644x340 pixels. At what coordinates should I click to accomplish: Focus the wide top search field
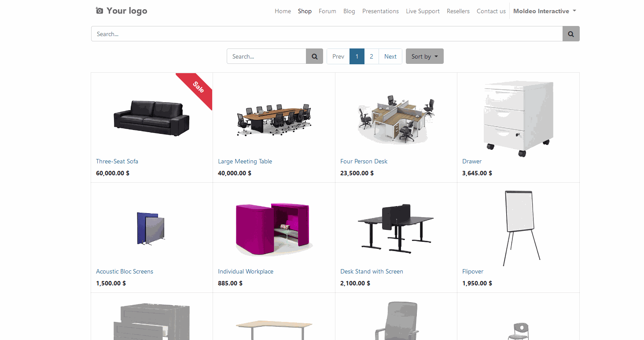coord(327,34)
